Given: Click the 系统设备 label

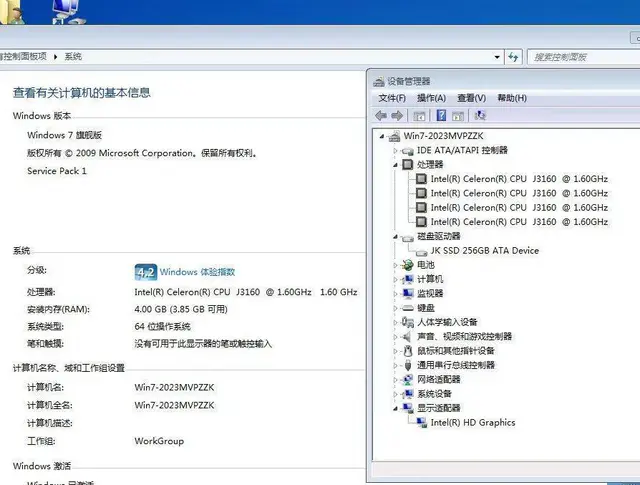Looking at the screenshot, I should pyautogui.click(x=434, y=394).
